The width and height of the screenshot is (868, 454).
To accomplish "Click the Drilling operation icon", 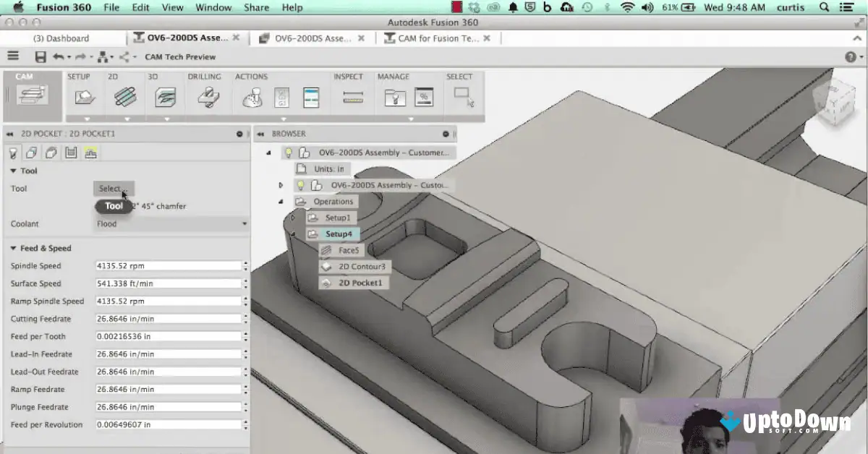I will coord(208,95).
